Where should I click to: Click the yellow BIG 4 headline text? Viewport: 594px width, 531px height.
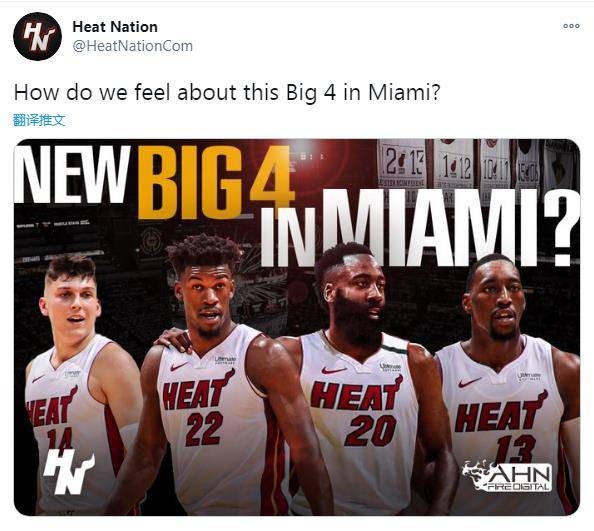pos(216,183)
